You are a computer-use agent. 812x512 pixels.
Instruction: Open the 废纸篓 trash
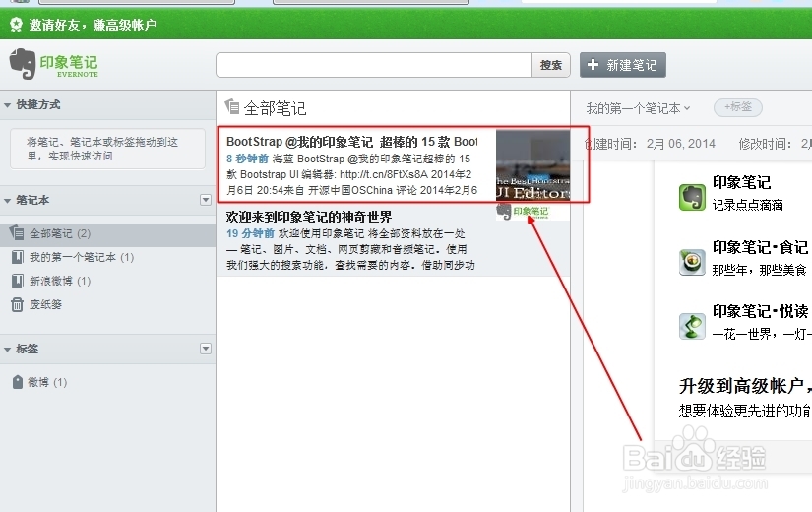pos(45,304)
